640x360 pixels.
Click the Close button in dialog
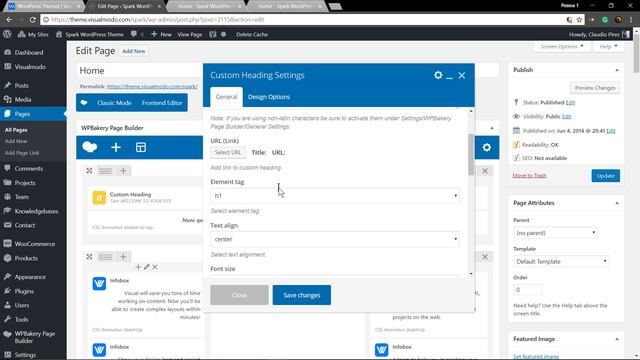click(x=239, y=295)
